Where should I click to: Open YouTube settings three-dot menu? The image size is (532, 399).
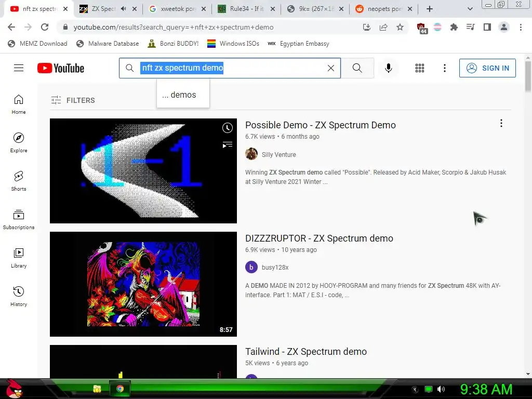click(x=445, y=68)
